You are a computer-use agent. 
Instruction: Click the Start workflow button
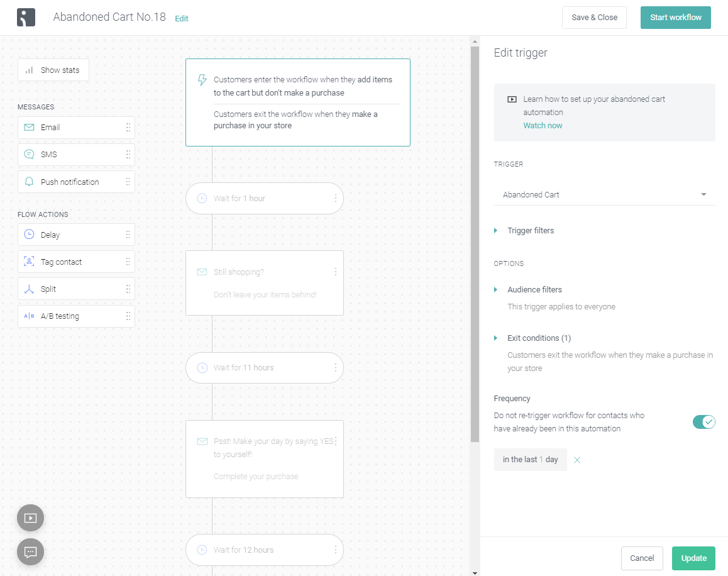pos(676,18)
